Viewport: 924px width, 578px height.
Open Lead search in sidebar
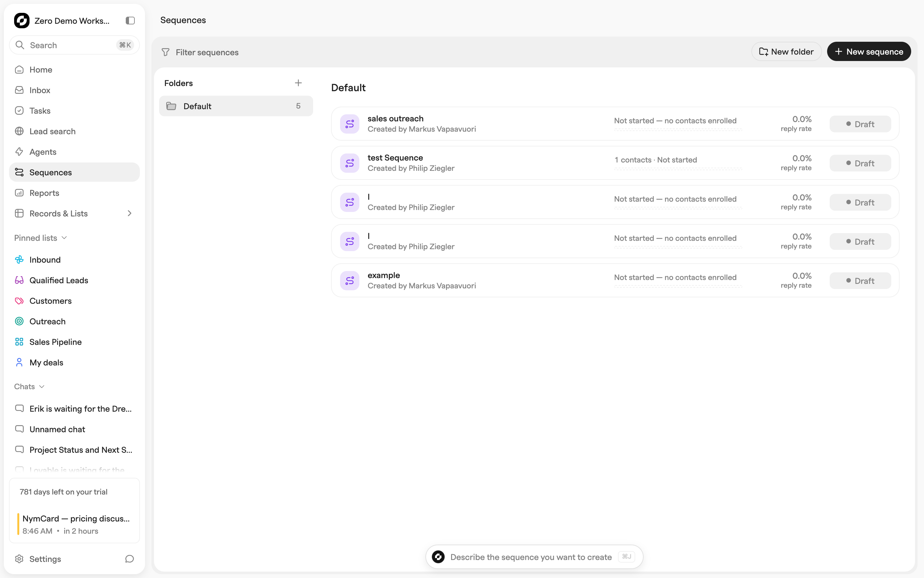click(74, 131)
